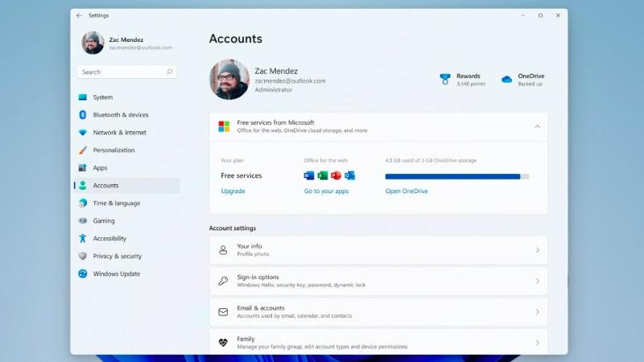Click the Free services plan text
The height and width of the screenshot is (362, 644).
[241, 175]
